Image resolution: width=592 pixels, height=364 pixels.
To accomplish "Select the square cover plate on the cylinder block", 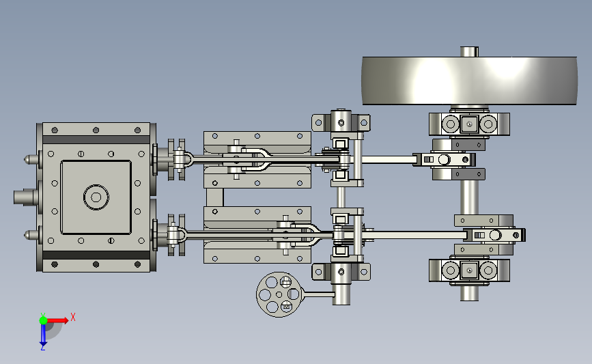I will pyautogui.click(x=96, y=197).
